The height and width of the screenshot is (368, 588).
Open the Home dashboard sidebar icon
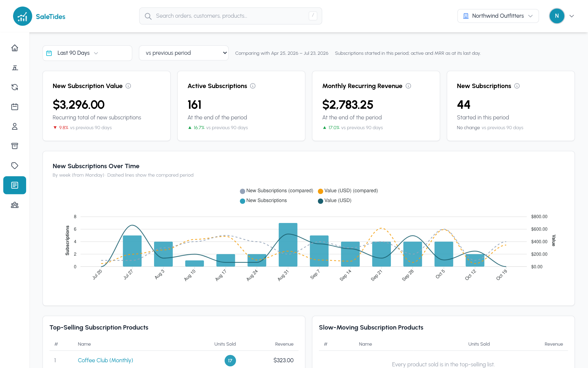[15, 48]
